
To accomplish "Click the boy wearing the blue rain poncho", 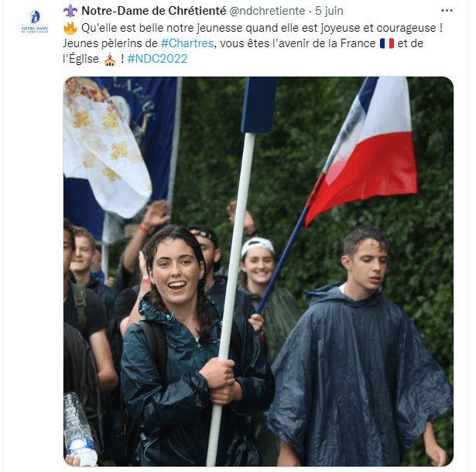I will point(358,349).
